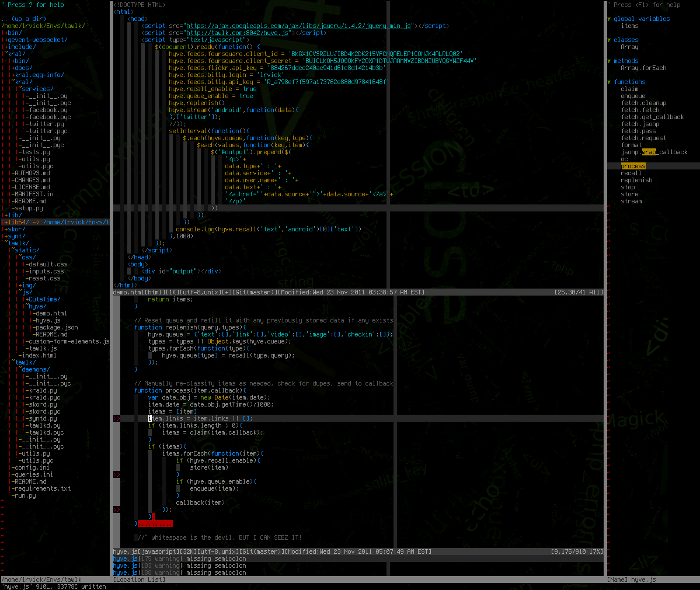Image resolution: width=700 pixels, height=590 pixels.
Task: Jump to the enqueue function tag
Action: [633, 96]
